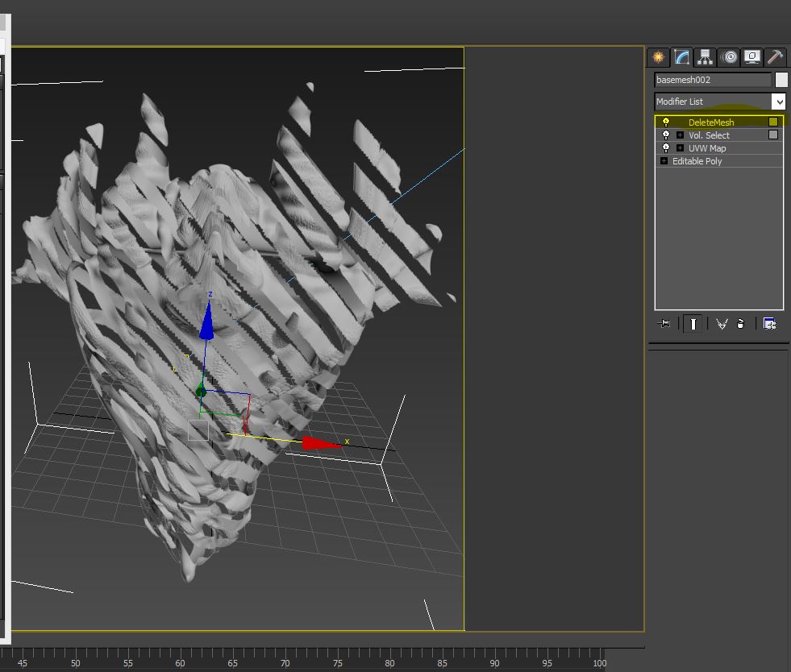Expand UVW Map sub-object tree

pyautogui.click(x=680, y=148)
